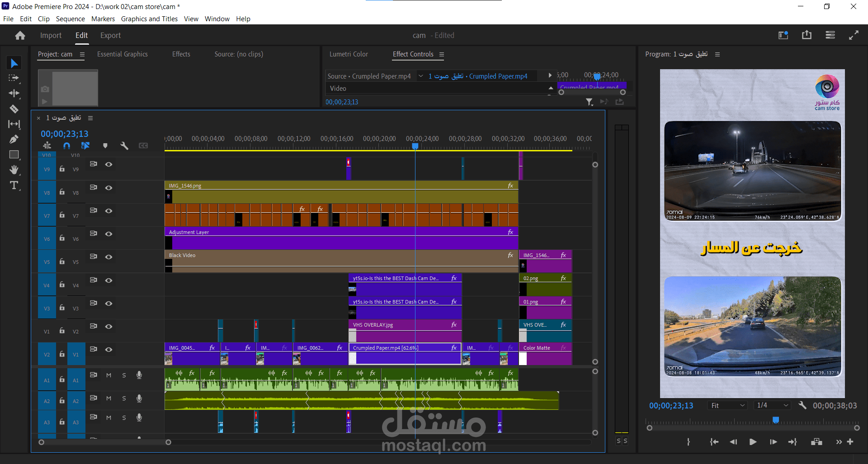Click the timeline ruler playhead marker
Image resolution: width=868 pixels, height=464 pixels.
point(415,146)
